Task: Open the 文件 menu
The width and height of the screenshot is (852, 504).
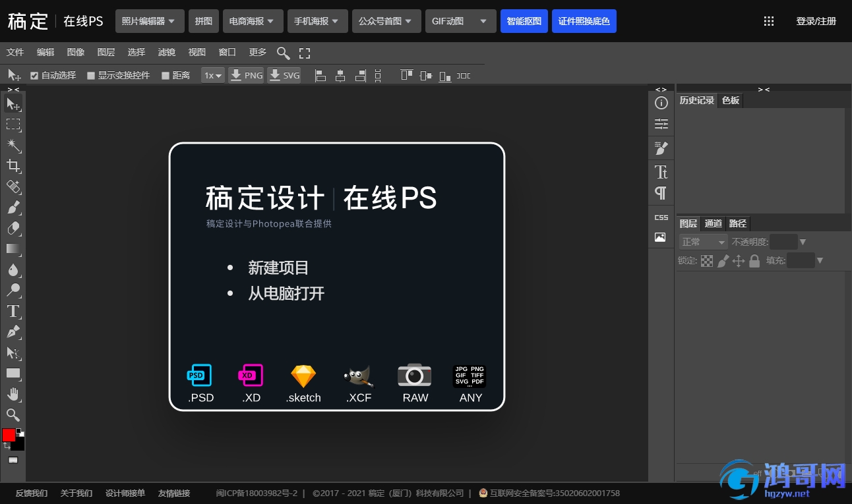Action: pyautogui.click(x=15, y=53)
